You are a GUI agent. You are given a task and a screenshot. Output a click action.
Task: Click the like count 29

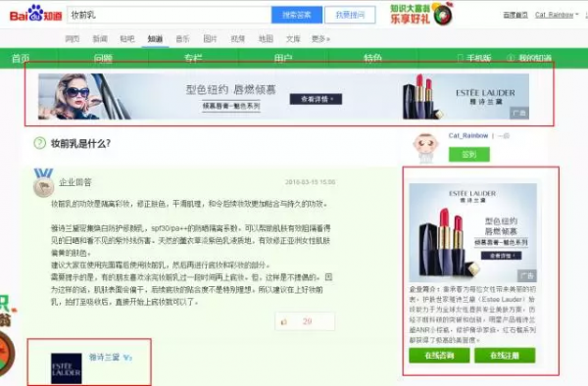(307, 321)
